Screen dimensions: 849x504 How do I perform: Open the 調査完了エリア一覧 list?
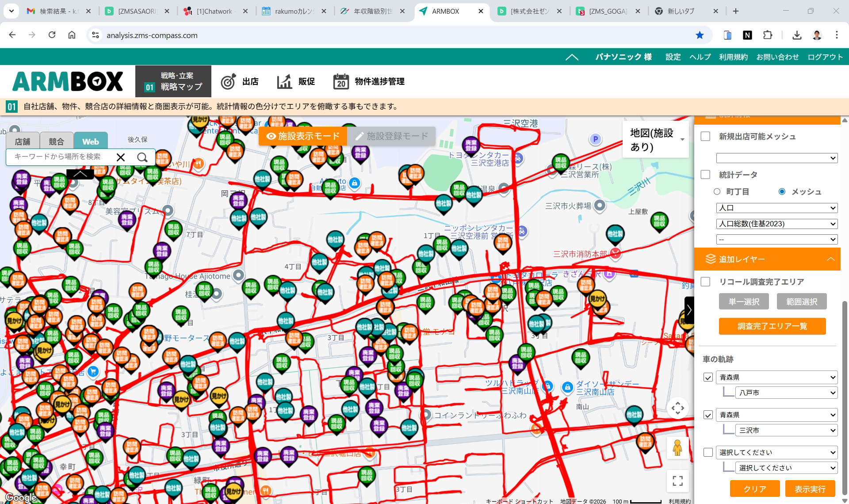[772, 326]
